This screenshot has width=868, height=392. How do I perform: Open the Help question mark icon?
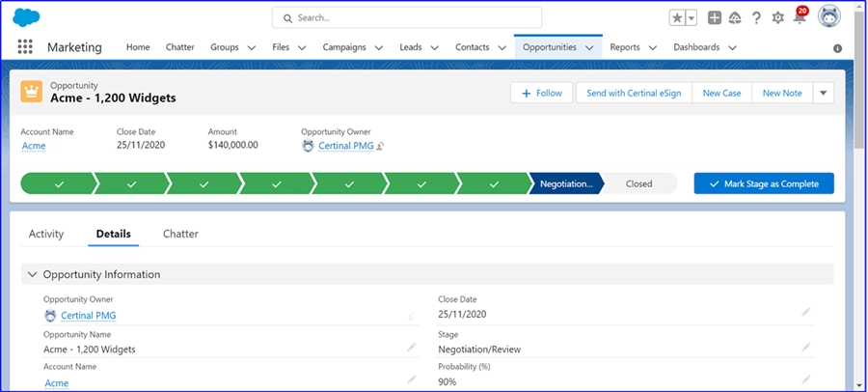(x=756, y=17)
